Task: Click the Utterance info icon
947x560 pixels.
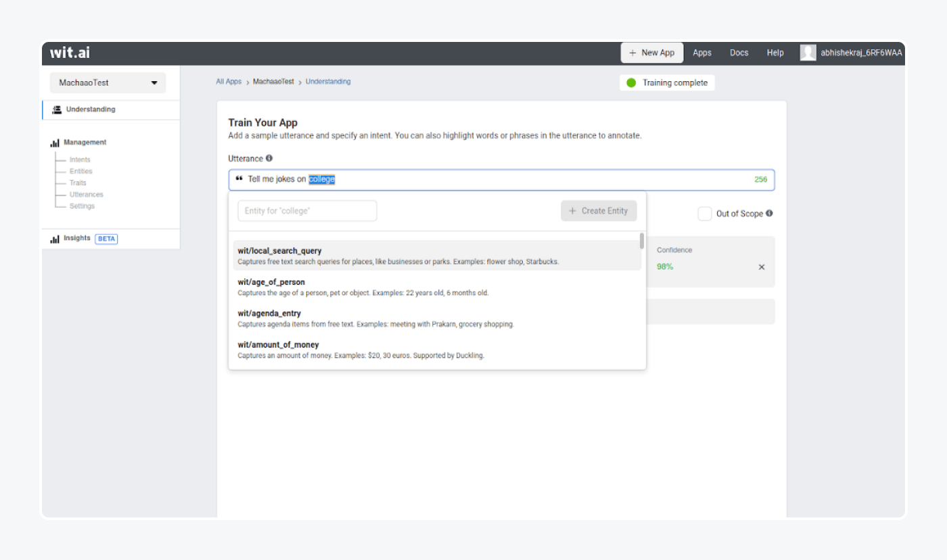Action: pyautogui.click(x=269, y=158)
